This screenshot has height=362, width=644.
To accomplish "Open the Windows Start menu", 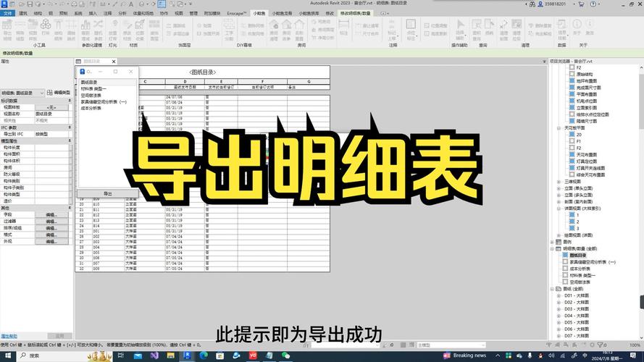I will click(7, 355).
